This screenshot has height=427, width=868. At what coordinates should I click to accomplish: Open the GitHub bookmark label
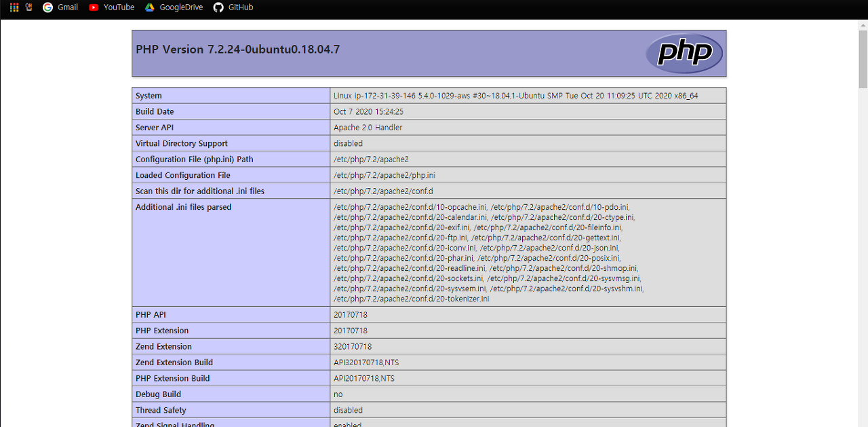pos(241,7)
